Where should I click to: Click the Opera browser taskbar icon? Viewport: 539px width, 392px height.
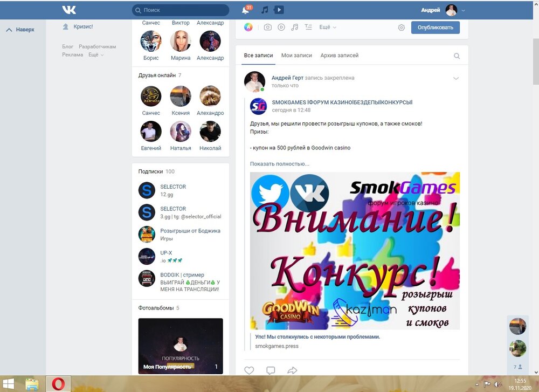(x=58, y=384)
